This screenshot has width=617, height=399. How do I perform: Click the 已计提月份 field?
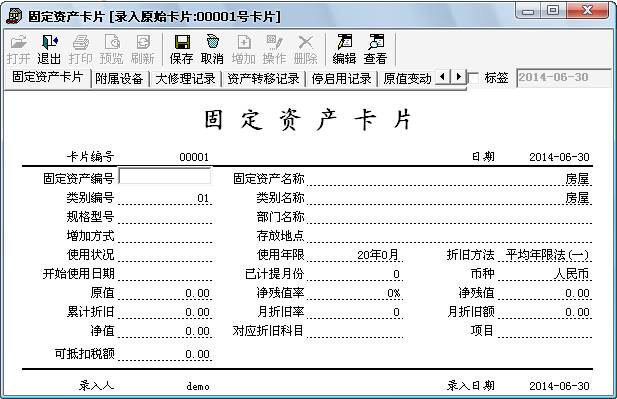click(355, 273)
